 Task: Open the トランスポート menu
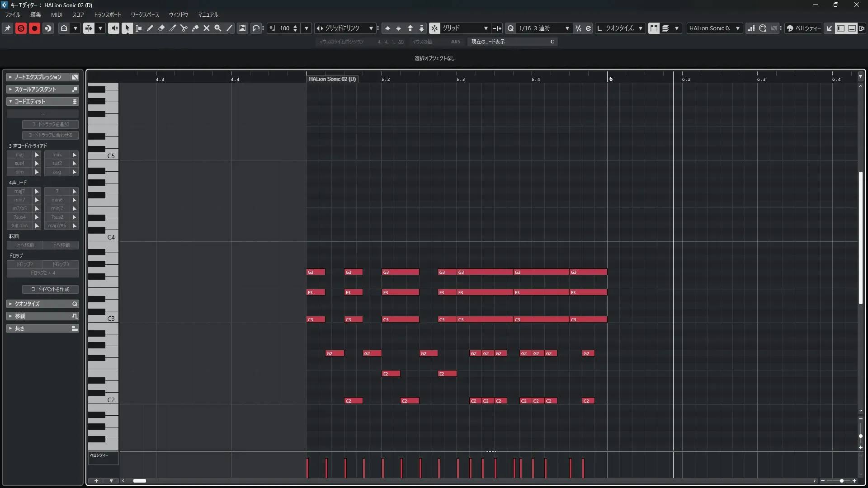tap(107, 14)
